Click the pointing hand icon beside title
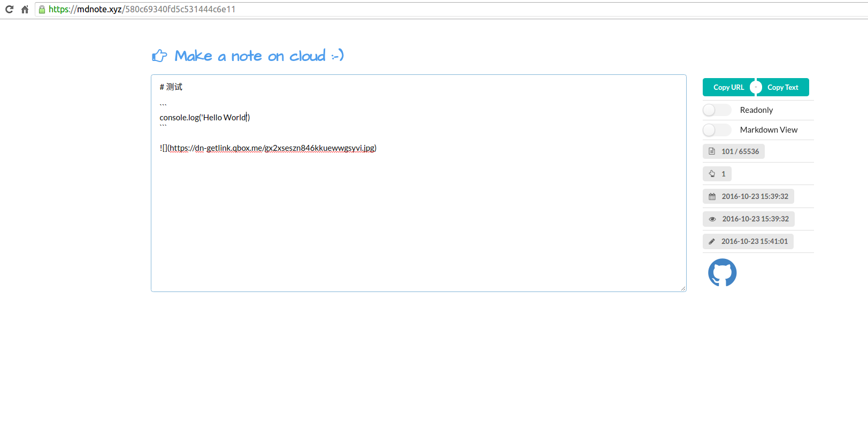The height and width of the screenshot is (430, 868). pyautogui.click(x=159, y=56)
